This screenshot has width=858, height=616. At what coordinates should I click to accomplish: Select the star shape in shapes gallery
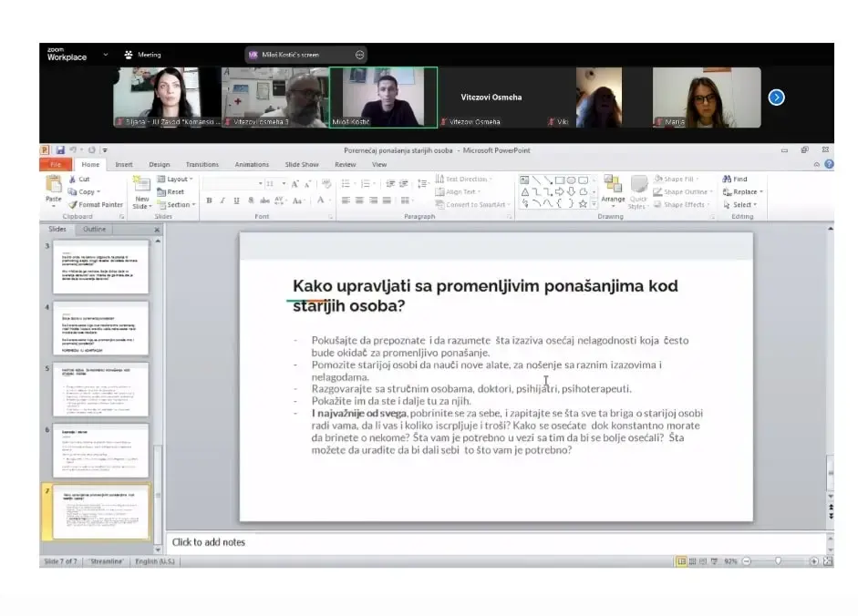(x=583, y=203)
